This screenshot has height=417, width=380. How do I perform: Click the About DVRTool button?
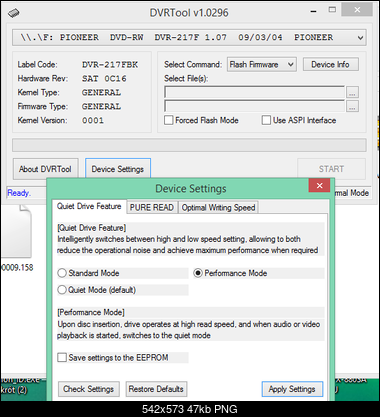(x=46, y=169)
